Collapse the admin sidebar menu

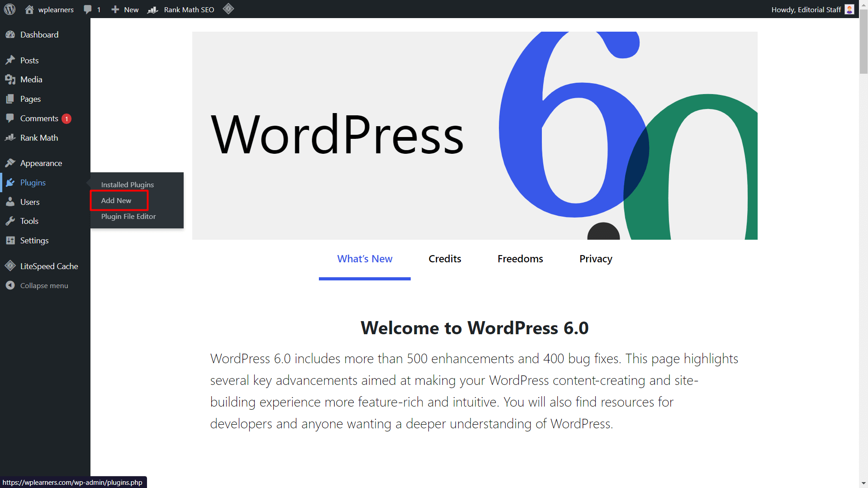coord(45,285)
